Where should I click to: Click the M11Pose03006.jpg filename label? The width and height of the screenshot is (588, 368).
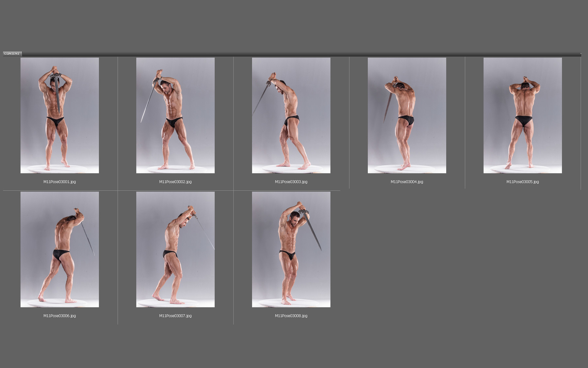point(60,316)
